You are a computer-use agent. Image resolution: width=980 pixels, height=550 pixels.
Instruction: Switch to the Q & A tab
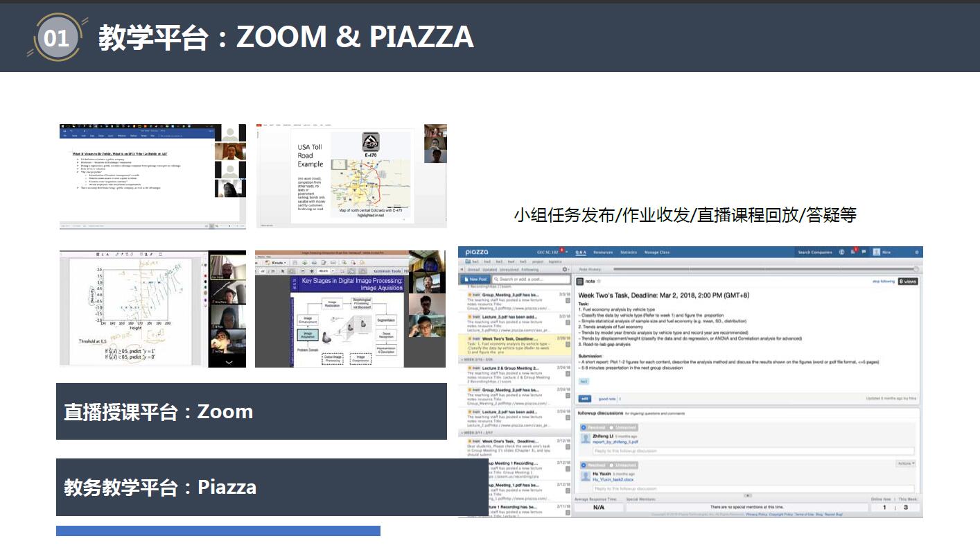pos(579,252)
